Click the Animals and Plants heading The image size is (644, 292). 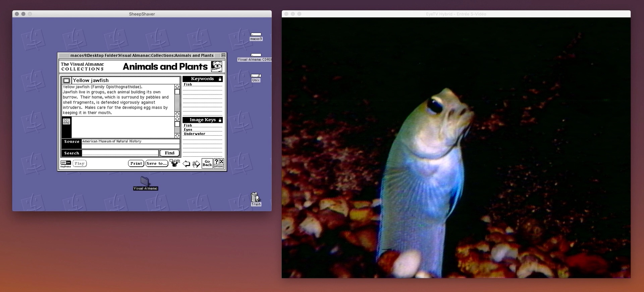point(165,67)
